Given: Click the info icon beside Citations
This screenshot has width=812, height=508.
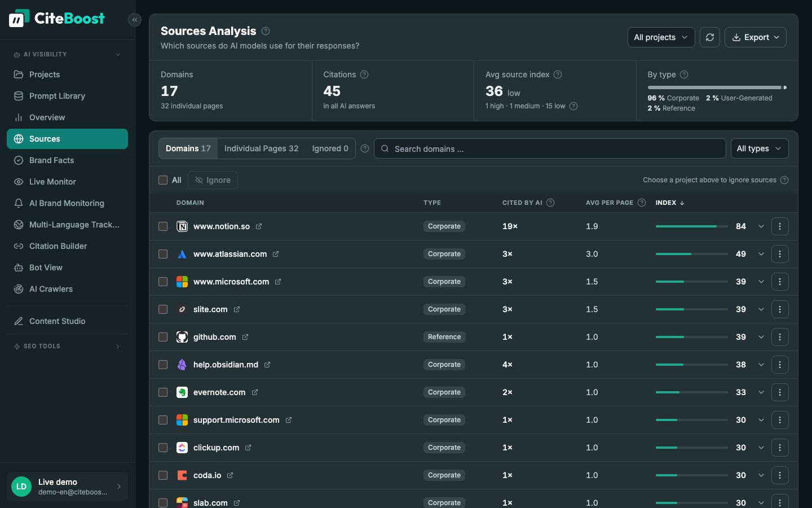Looking at the screenshot, I should click(x=364, y=75).
